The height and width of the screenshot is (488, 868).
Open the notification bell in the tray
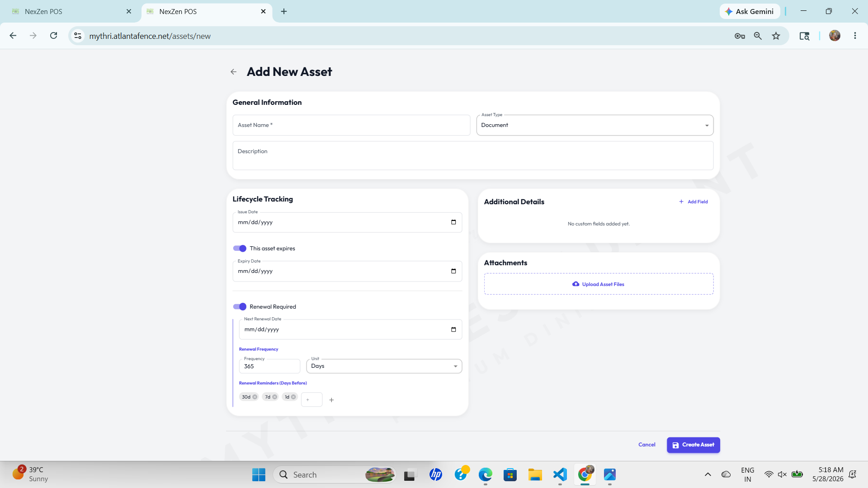pyautogui.click(x=853, y=474)
